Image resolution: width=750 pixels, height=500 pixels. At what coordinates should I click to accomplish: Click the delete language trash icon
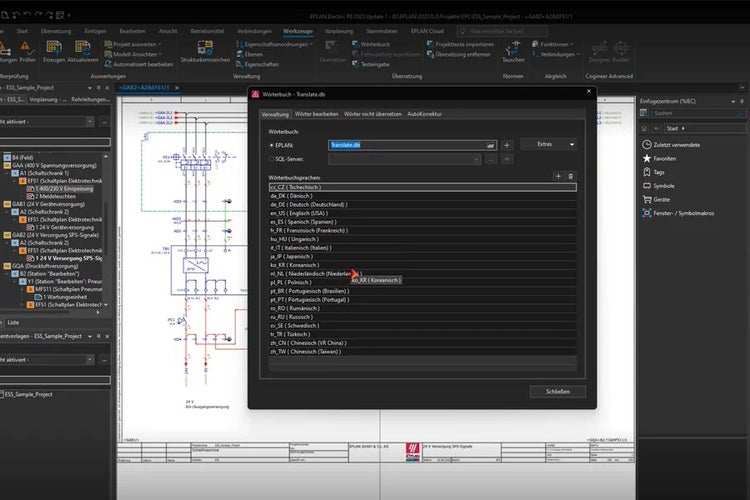click(571, 176)
